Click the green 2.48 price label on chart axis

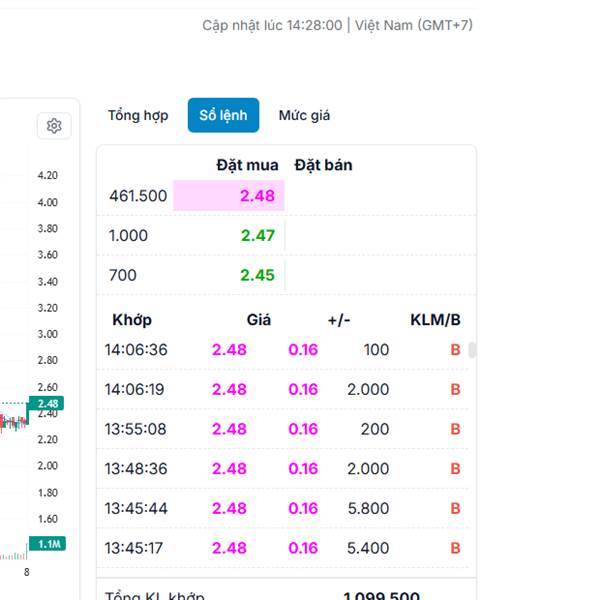pyautogui.click(x=48, y=404)
